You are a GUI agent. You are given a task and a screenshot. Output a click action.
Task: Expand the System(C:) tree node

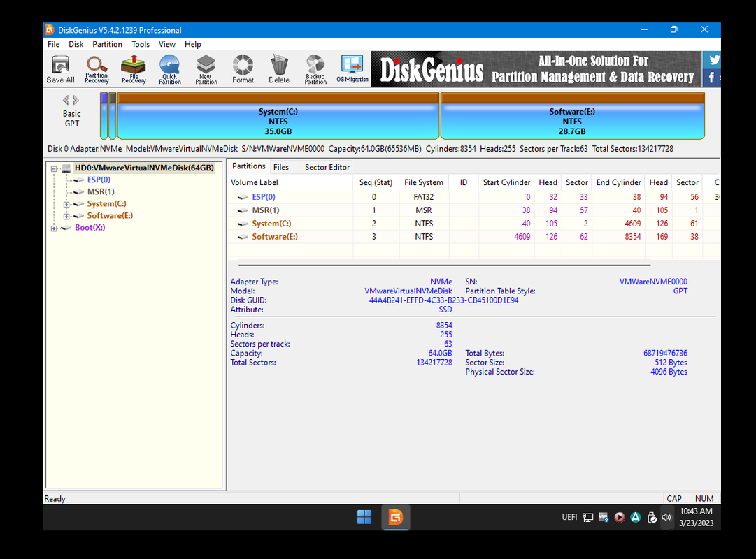[x=66, y=204]
